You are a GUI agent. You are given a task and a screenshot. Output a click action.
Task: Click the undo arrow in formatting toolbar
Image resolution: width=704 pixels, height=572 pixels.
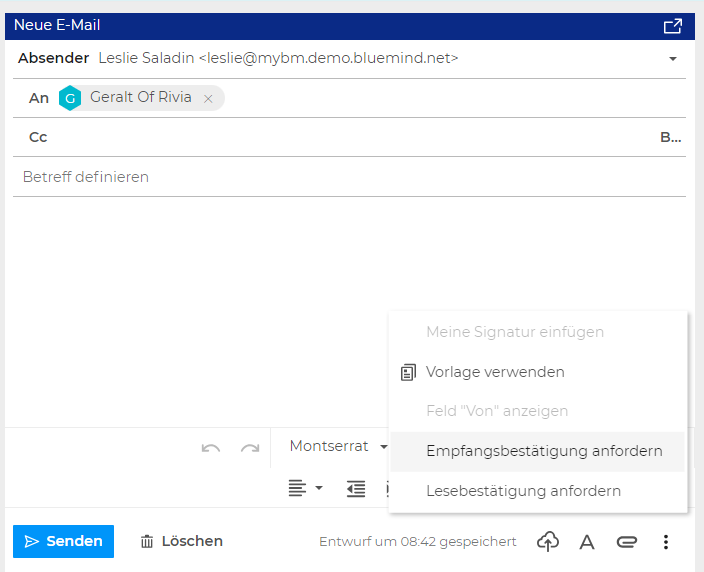211,448
